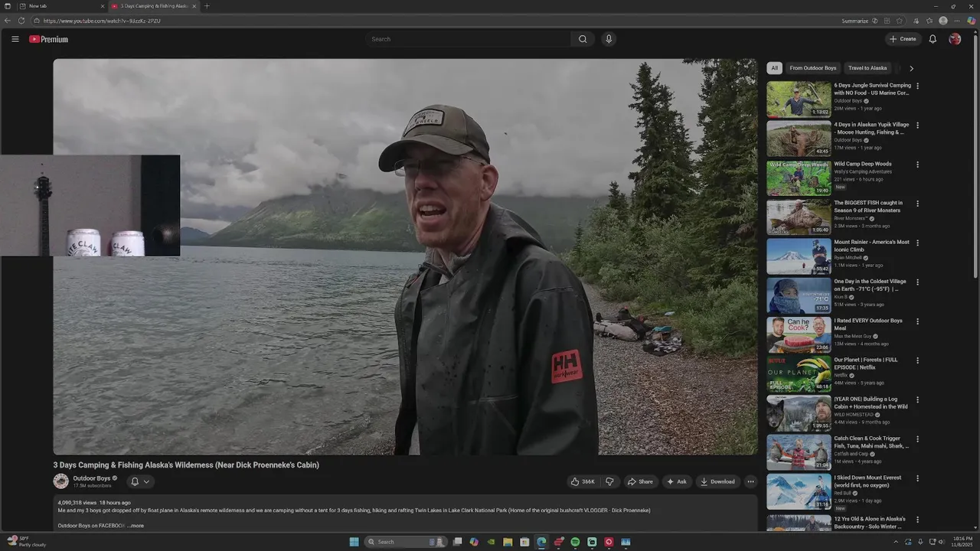Open Microsoft Edge taskbar icon
Viewport: 980px width, 551px height.
point(541,542)
